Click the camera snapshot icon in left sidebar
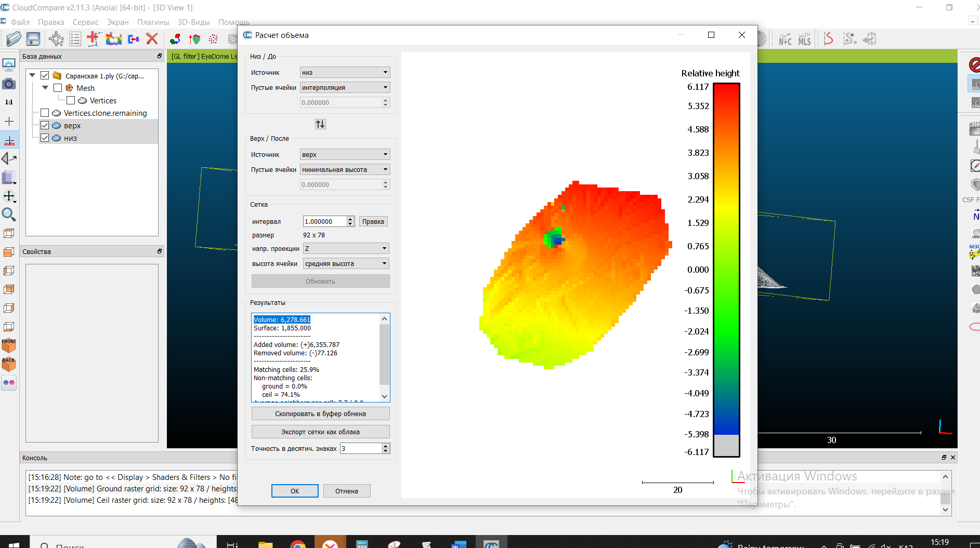The height and width of the screenshot is (548, 980). (9, 84)
